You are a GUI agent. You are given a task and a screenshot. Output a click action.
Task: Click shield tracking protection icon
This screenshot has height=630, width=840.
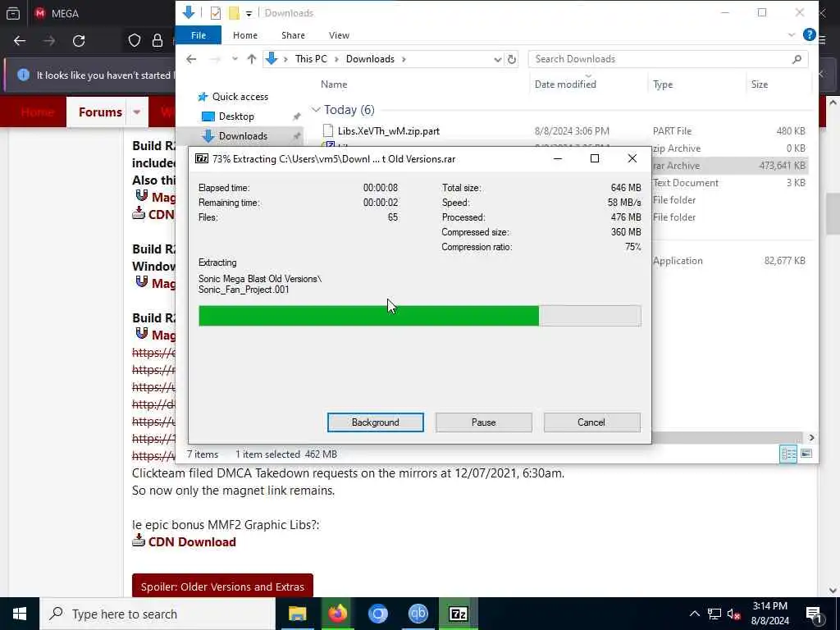tap(135, 41)
